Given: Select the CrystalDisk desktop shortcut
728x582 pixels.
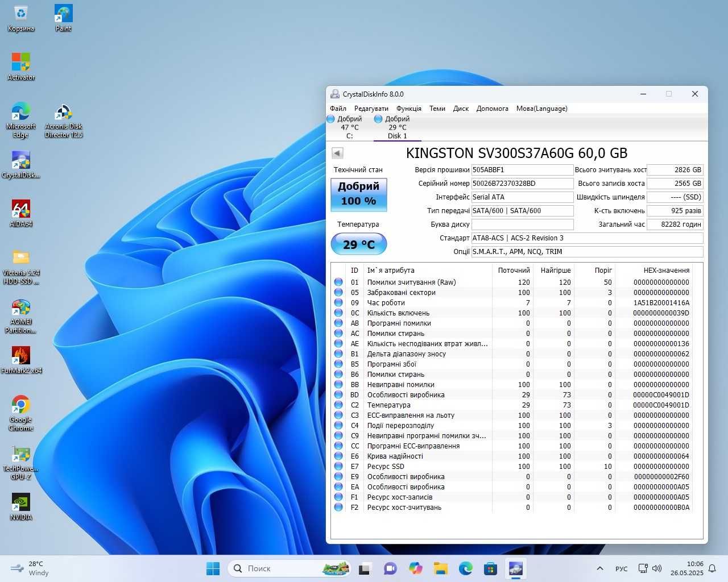Looking at the screenshot, I should 21,165.
